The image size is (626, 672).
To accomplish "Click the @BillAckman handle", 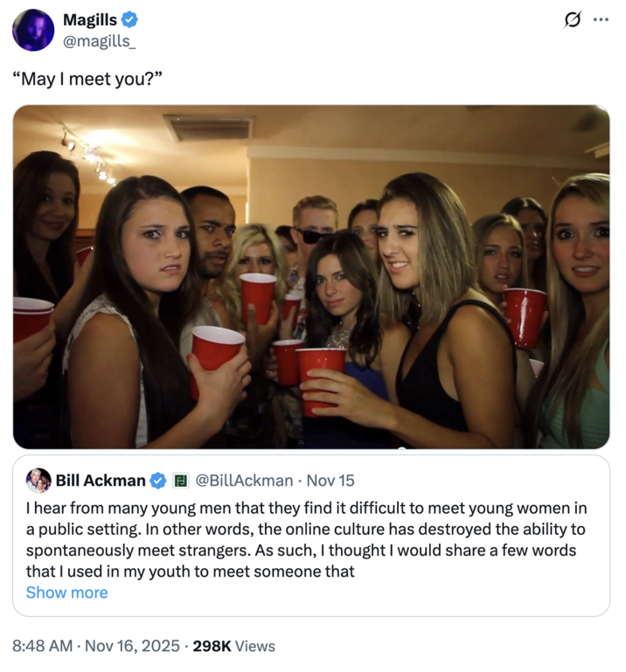I will (x=243, y=480).
